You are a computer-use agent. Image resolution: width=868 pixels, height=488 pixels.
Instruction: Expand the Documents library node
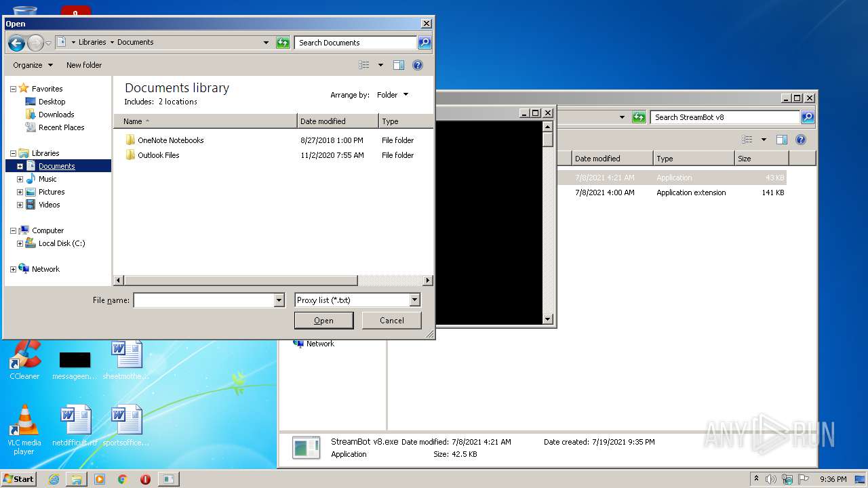(20, 166)
